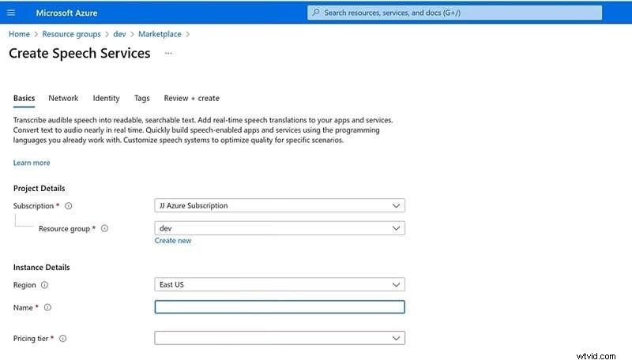Switch to the Identity tab

(106, 98)
